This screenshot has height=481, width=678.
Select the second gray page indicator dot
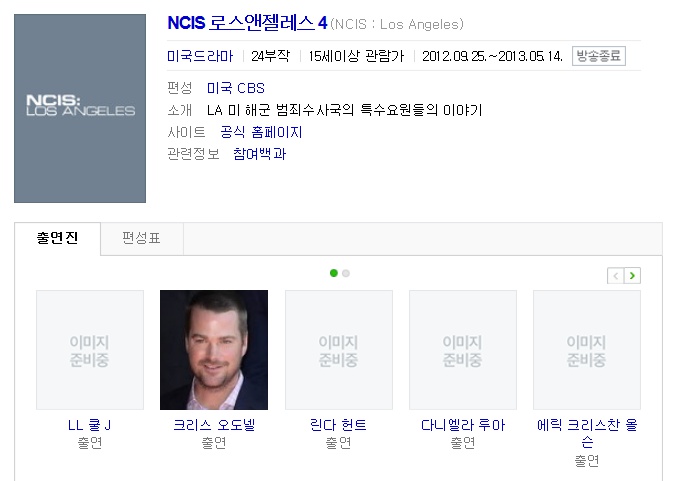point(346,273)
